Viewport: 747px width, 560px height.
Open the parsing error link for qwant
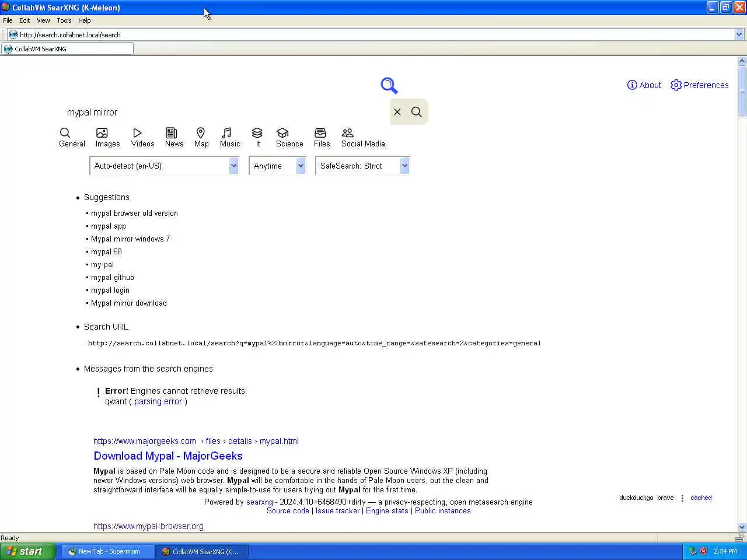[158, 401]
